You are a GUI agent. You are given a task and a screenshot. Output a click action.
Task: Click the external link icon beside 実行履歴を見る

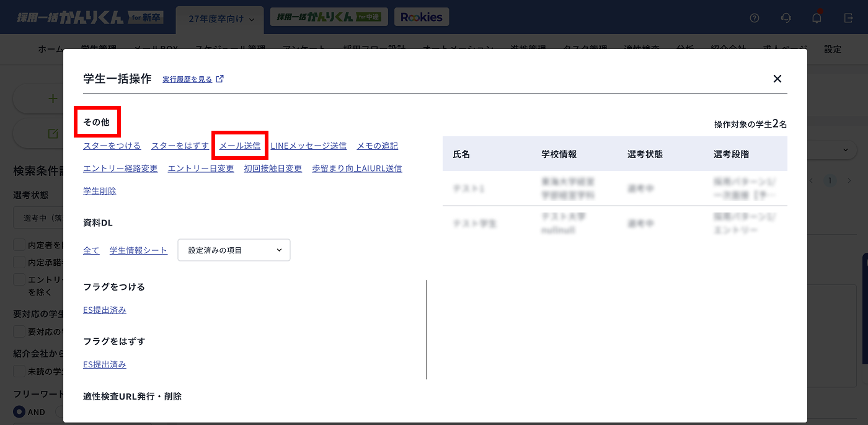(x=219, y=79)
